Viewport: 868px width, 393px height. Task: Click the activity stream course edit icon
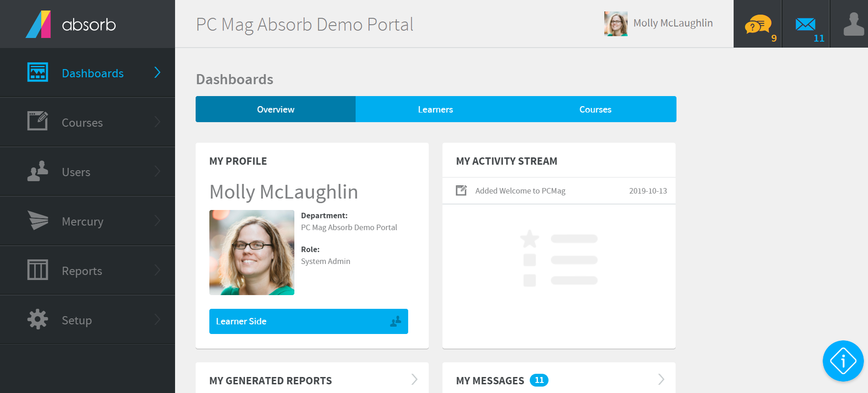(x=461, y=190)
